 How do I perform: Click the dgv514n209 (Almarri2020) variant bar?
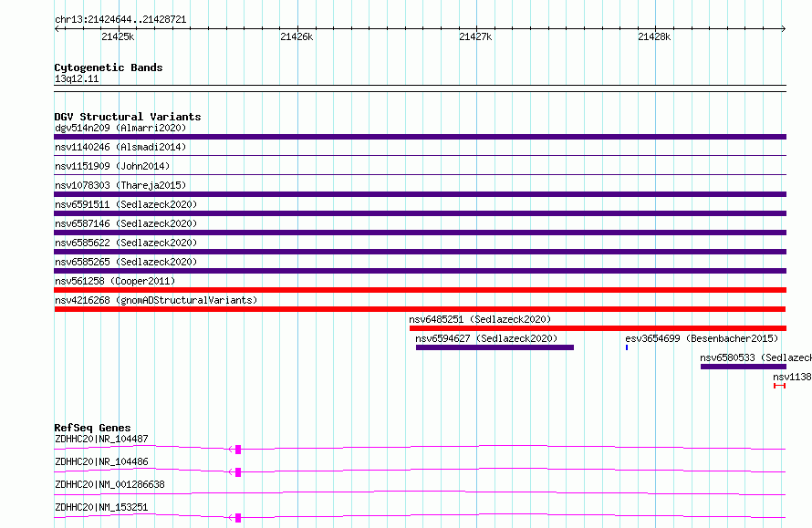420,137
